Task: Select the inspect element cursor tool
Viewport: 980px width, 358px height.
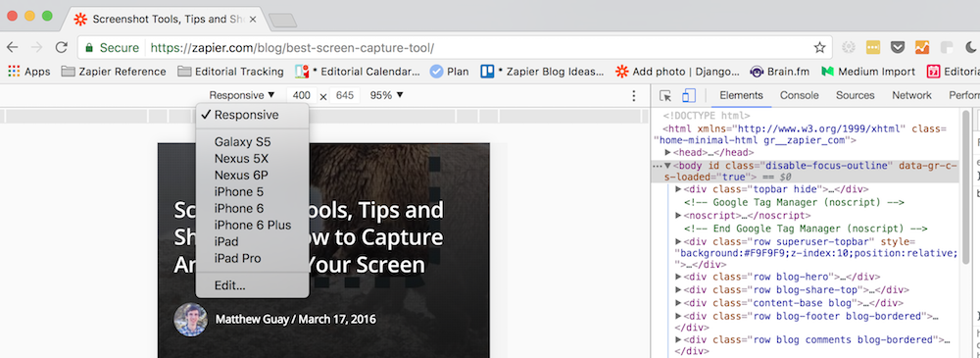Action: click(x=665, y=96)
